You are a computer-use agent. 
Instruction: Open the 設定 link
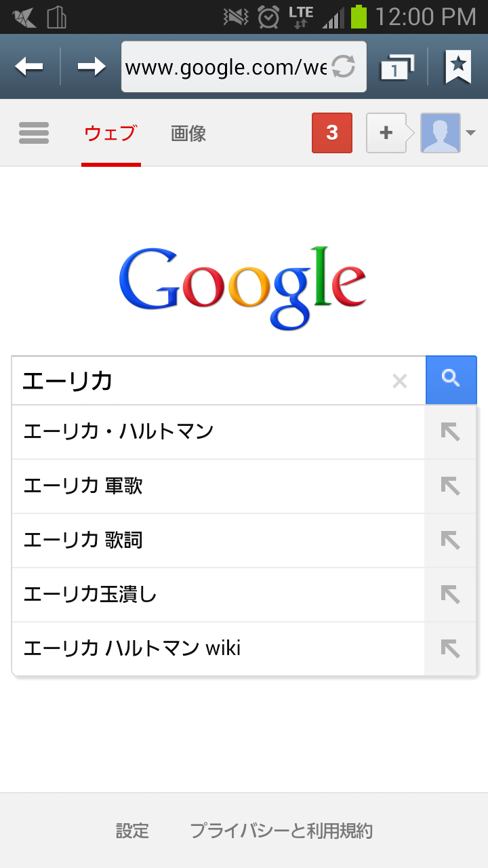(132, 831)
